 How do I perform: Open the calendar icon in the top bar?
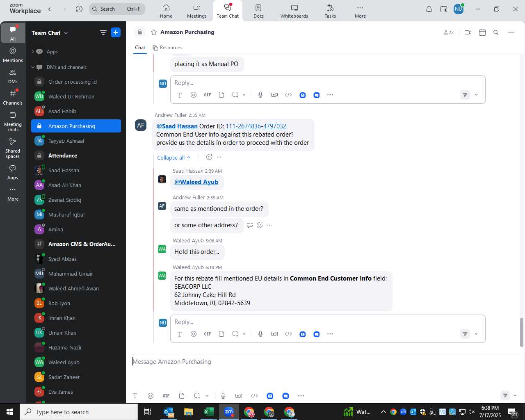444,9
